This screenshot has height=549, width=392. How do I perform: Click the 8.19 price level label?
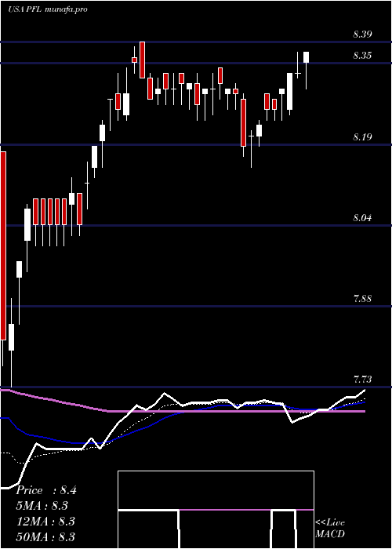tap(362, 137)
